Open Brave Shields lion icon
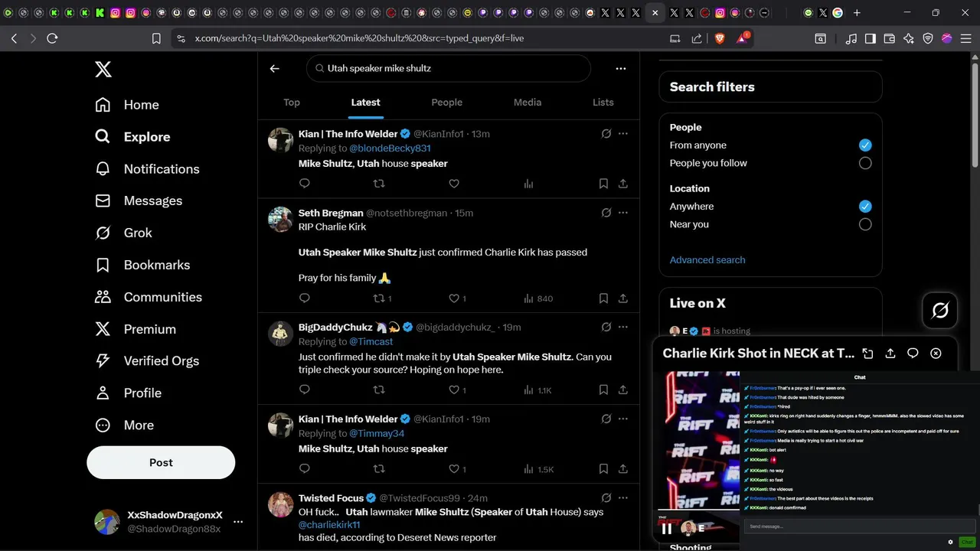980x551 pixels. (x=720, y=38)
